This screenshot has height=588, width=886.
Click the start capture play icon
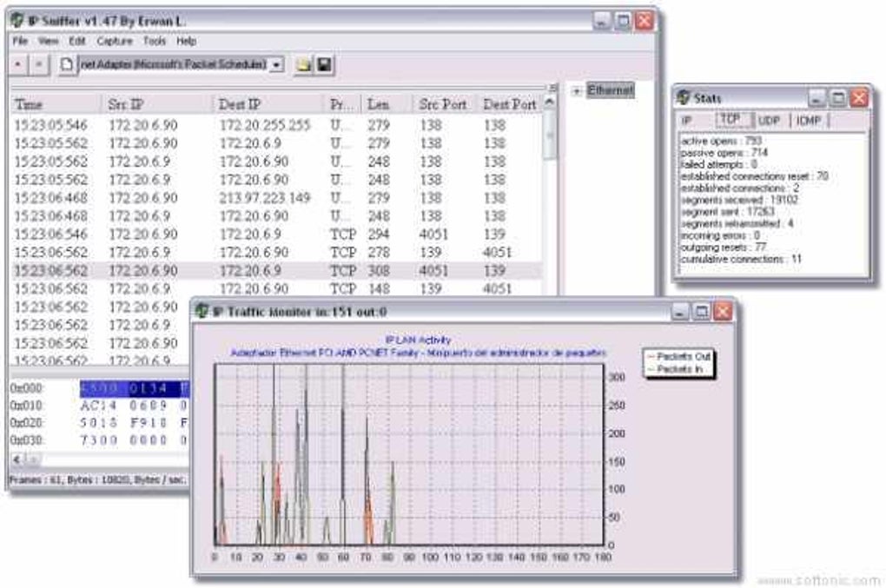click(18, 65)
